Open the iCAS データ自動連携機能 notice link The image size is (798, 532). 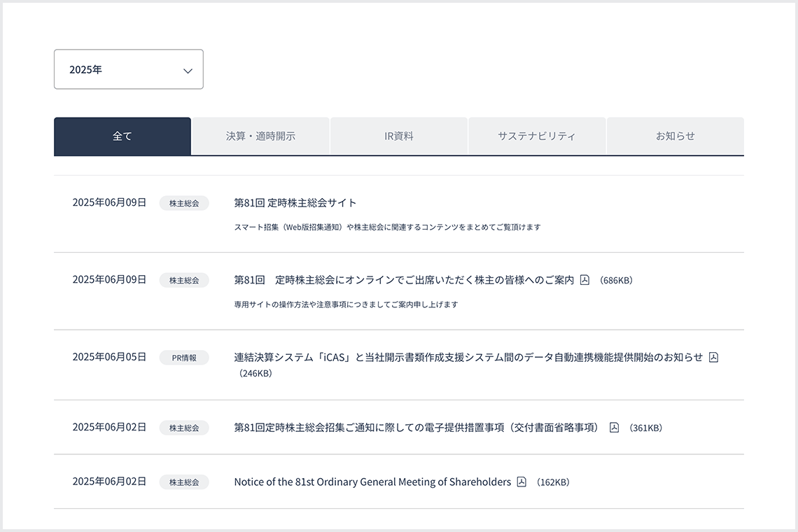(x=468, y=358)
